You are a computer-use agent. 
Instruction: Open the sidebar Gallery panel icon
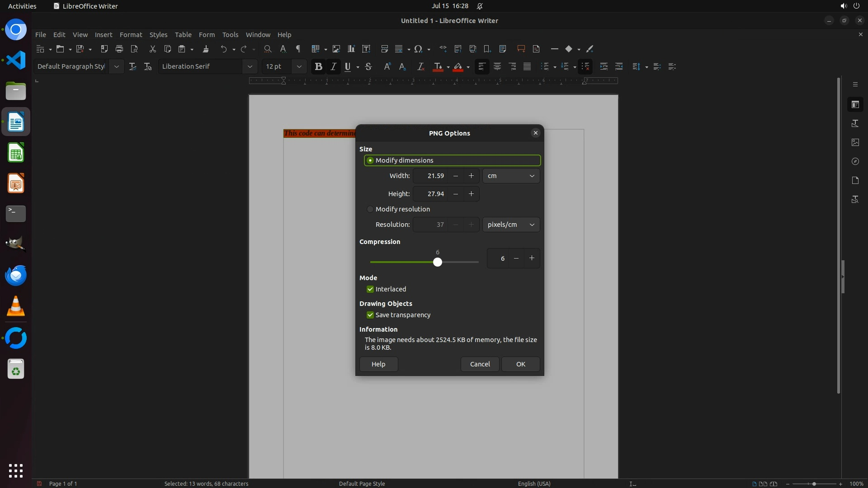pos(855,142)
